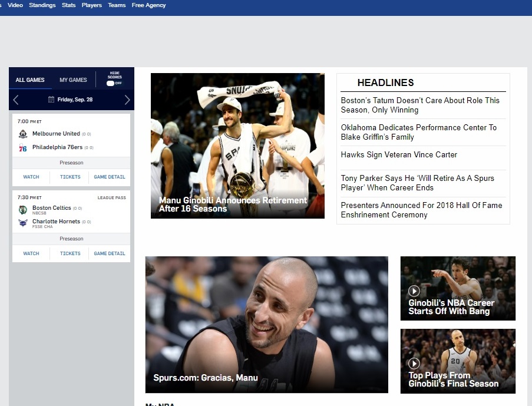Image resolution: width=532 pixels, height=406 pixels.
Task: Select the All Games tab
Action: [x=29, y=80]
